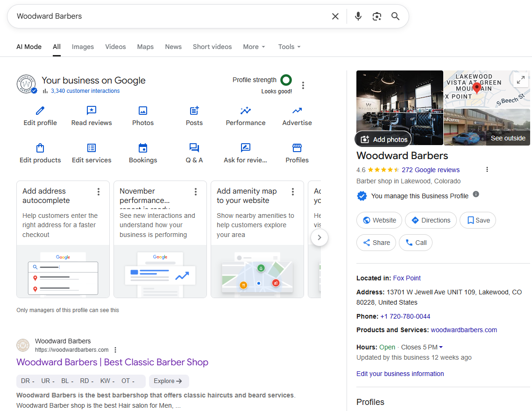Open Edit products shopping bag icon

[40, 148]
